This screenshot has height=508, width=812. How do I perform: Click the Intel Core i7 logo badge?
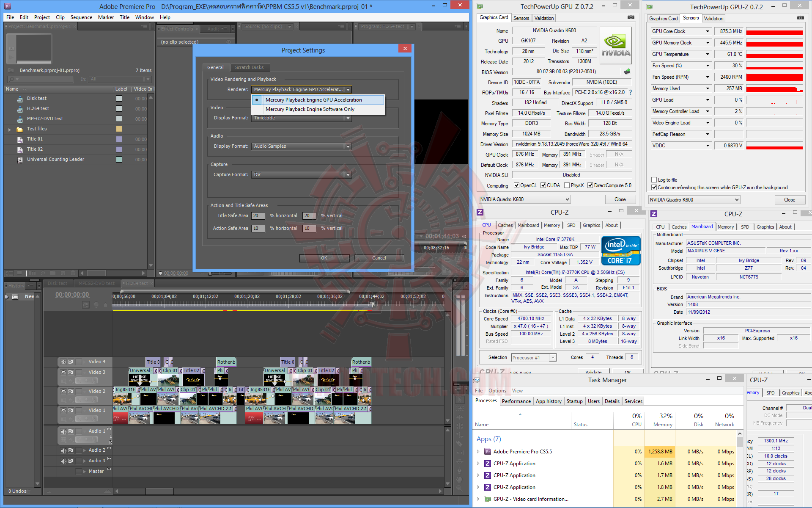[x=621, y=251]
